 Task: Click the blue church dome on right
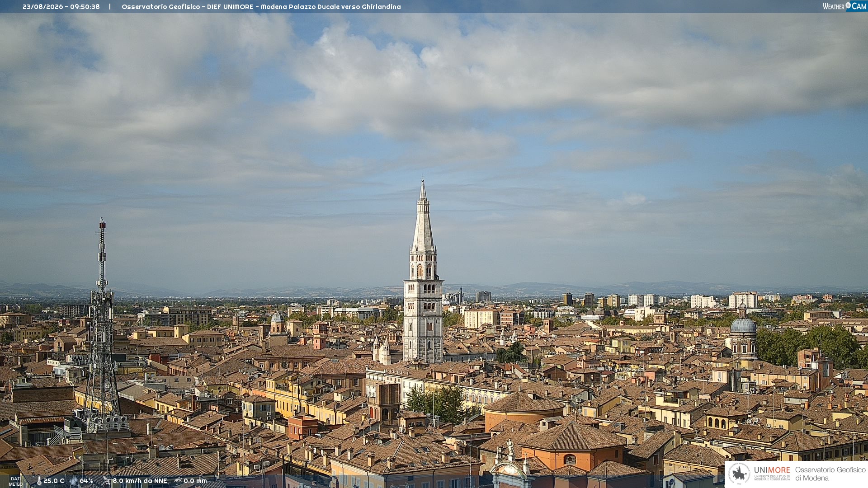tap(743, 325)
